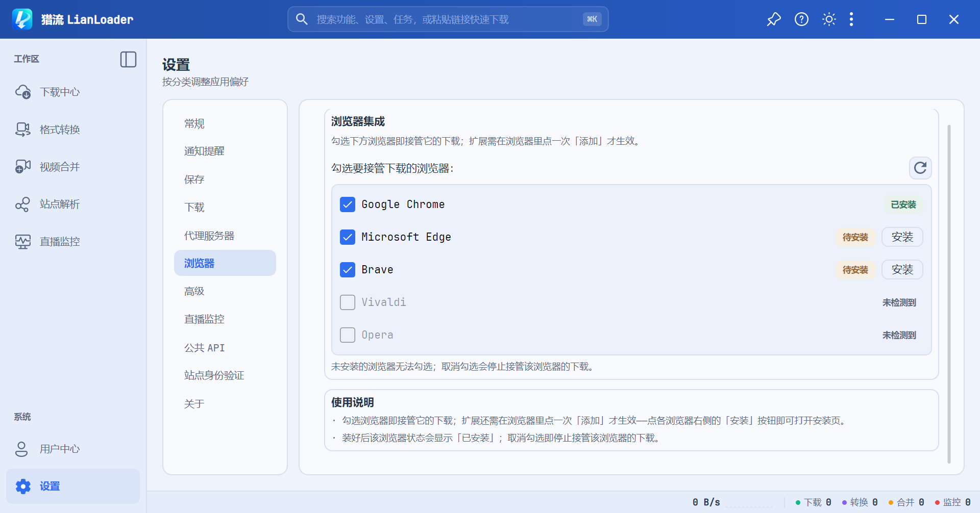Select the 浏览器 settings category
Viewport: 980px width, 513px height.
[x=225, y=263]
